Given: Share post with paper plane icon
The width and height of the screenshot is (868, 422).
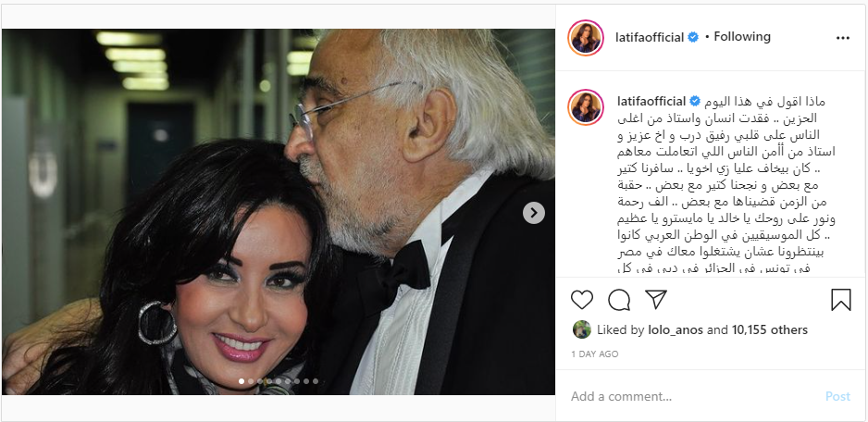Looking at the screenshot, I should (x=656, y=300).
